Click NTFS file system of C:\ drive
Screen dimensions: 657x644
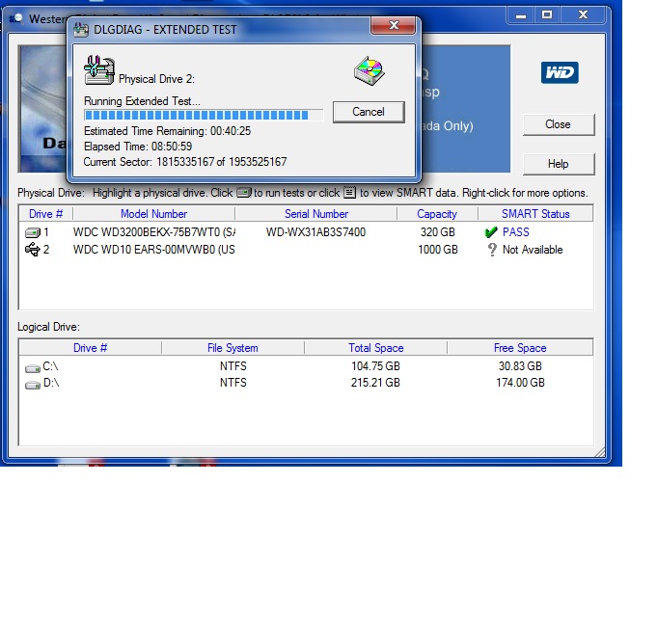(x=233, y=366)
